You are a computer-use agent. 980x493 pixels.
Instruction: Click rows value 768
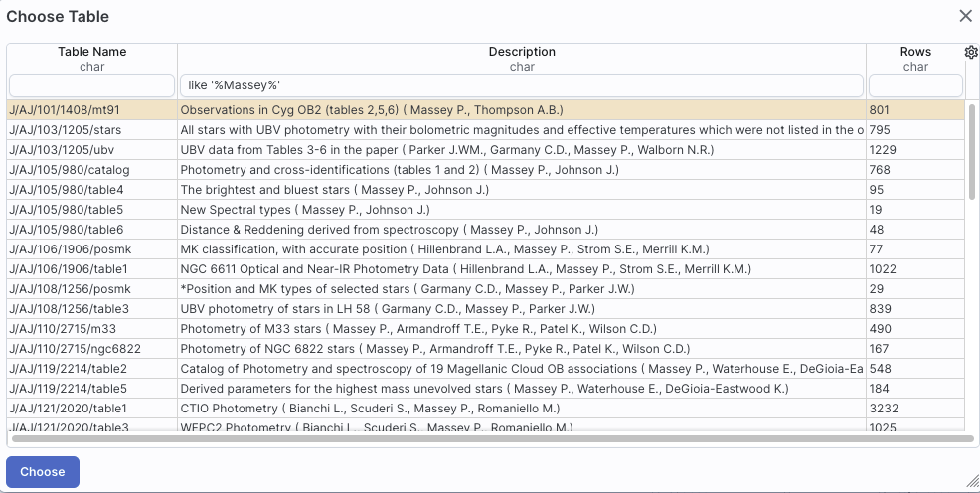pyautogui.click(x=880, y=170)
